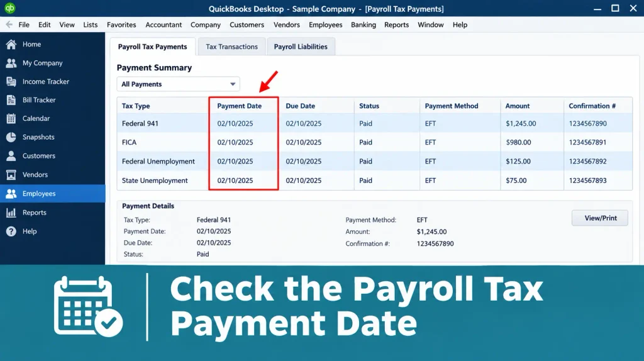Go to Home in the sidebar
This screenshot has height=361, width=644.
click(x=31, y=44)
